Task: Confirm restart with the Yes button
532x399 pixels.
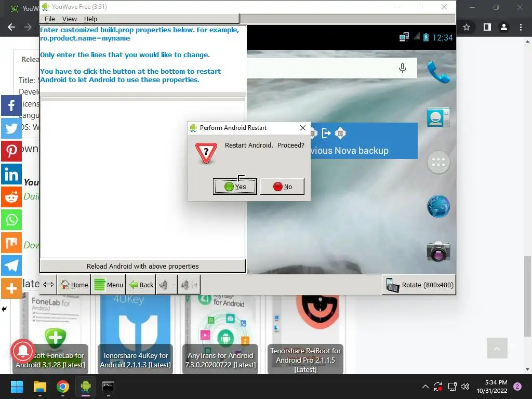Action: tap(235, 187)
